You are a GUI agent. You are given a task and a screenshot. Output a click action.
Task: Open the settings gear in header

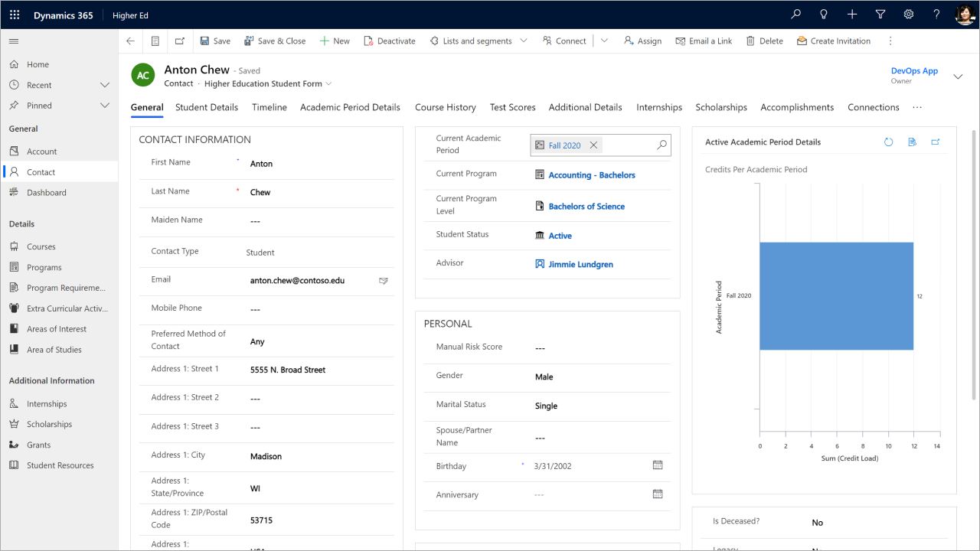(908, 15)
